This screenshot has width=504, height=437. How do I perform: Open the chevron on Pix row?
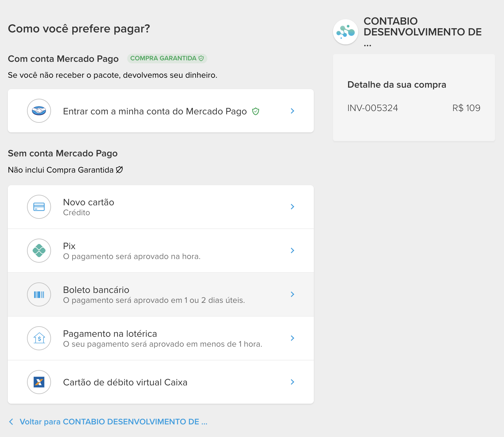292,251
